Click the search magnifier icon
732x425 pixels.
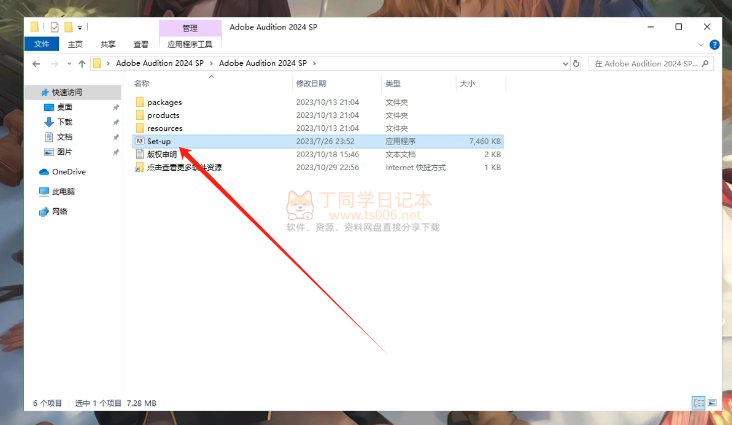705,63
